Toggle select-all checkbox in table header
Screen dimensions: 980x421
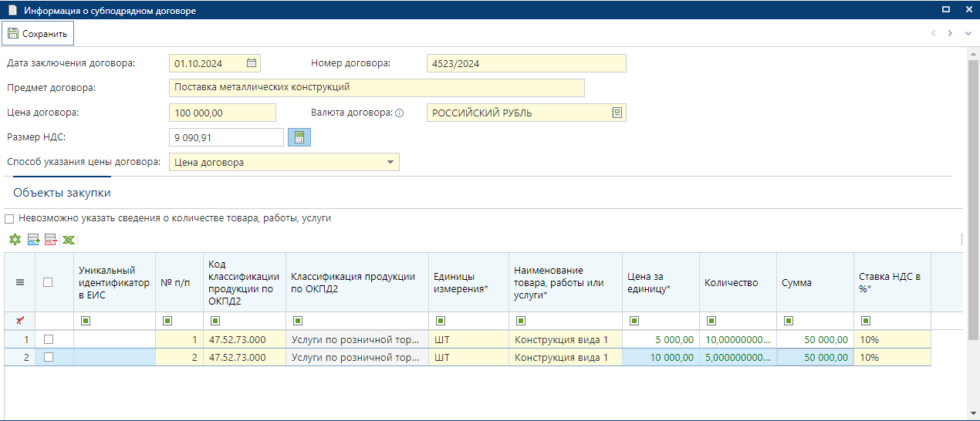tap(48, 282)
